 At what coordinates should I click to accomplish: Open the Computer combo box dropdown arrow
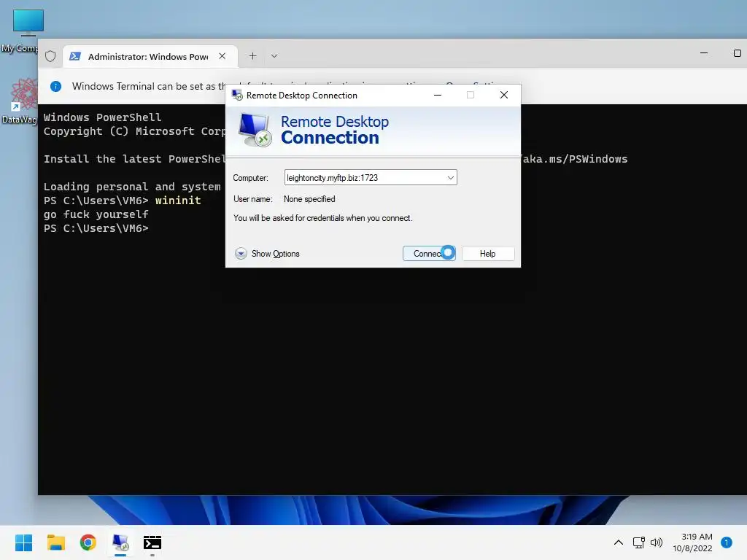450,178
